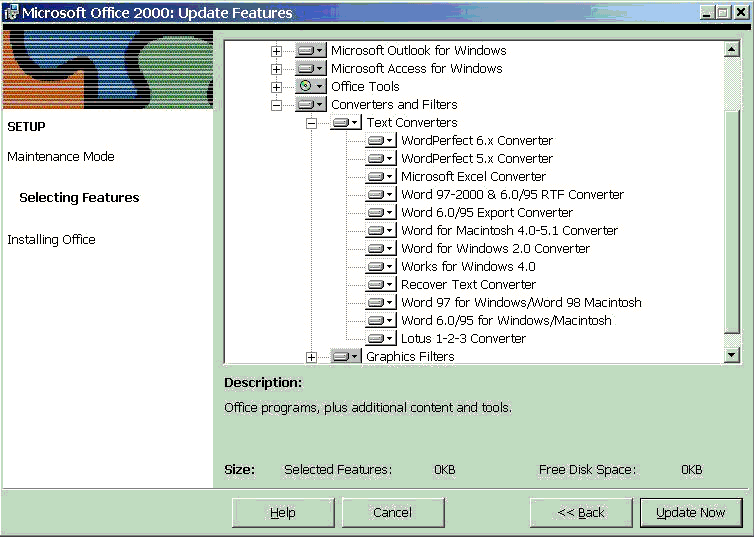Click the drive icon next to Lotus 1-2-3 Converter
The width and height of the screenshot is (754, 537).
[380, 339]
